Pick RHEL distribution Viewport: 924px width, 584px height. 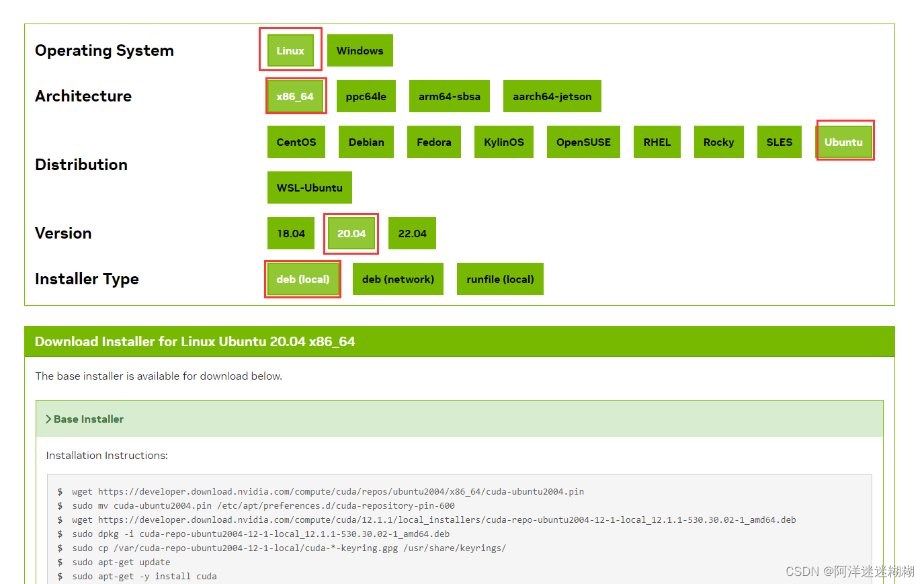tap(657, 142)
